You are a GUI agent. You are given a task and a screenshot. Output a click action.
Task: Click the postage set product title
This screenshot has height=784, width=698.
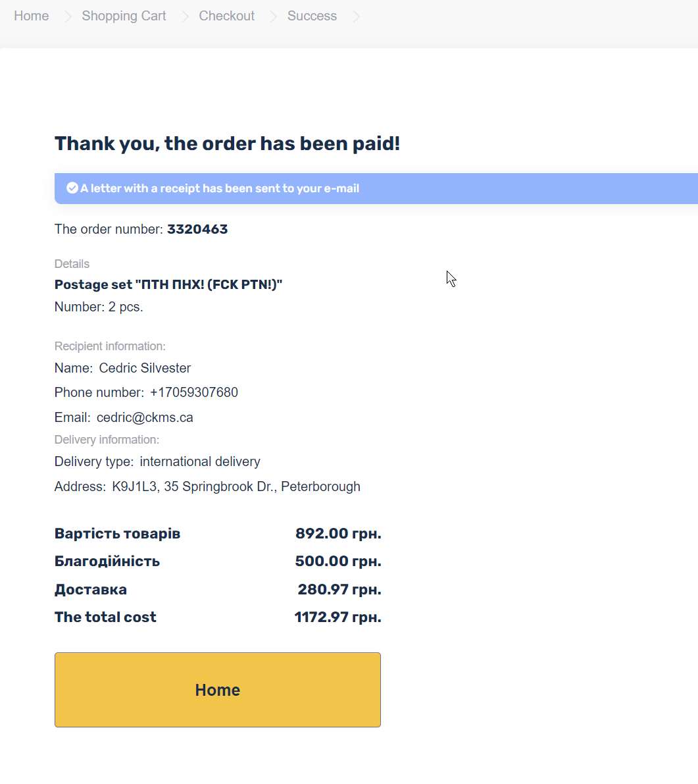point(168,284)
